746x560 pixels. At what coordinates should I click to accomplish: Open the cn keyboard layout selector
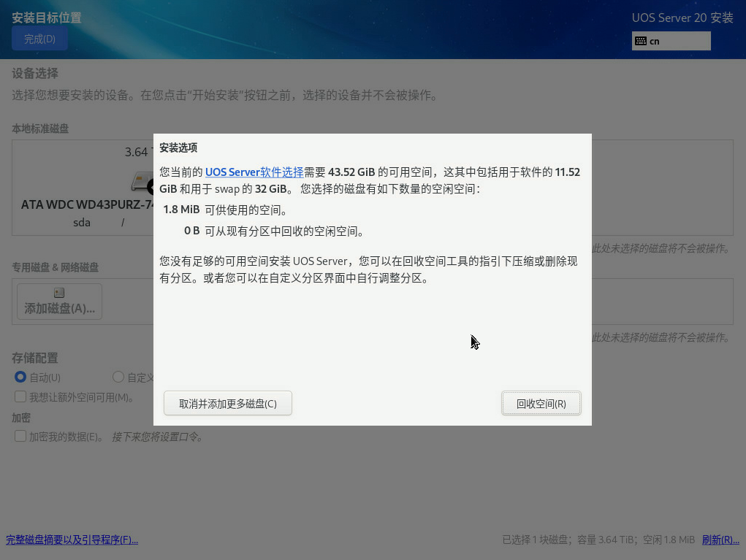pos(671,41)
